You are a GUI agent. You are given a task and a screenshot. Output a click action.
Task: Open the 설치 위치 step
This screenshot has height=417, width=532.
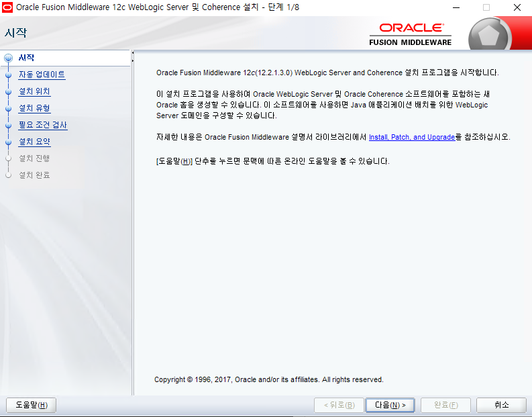[34, 91]
